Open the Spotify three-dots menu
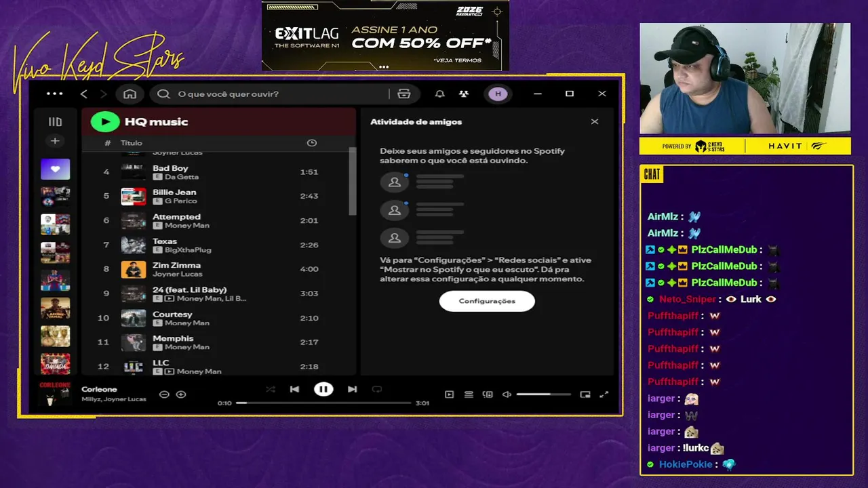This screenshot has height=488, width=868. coord(55,94)
